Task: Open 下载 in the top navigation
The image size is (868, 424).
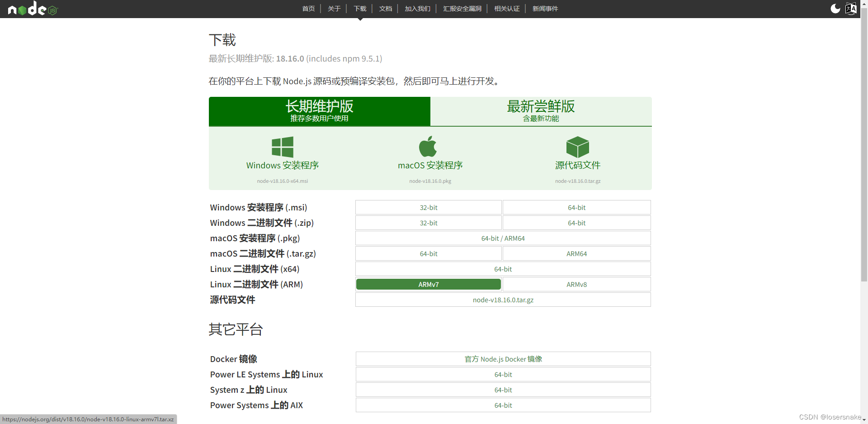Action: (360, 9)
